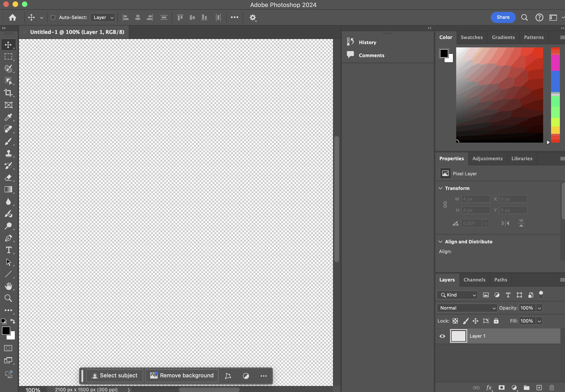Select the Eyedropper tool
This screenshot has width=565, height=392.
tap(8, 117)
